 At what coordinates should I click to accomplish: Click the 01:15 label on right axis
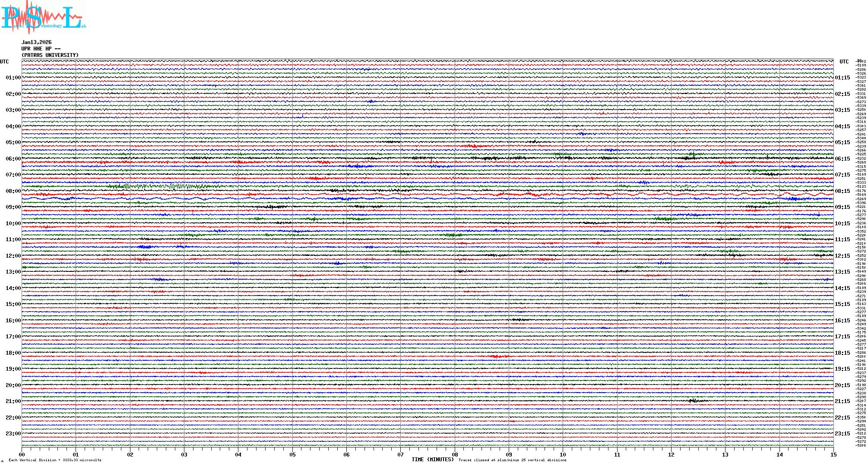[842, 78]
